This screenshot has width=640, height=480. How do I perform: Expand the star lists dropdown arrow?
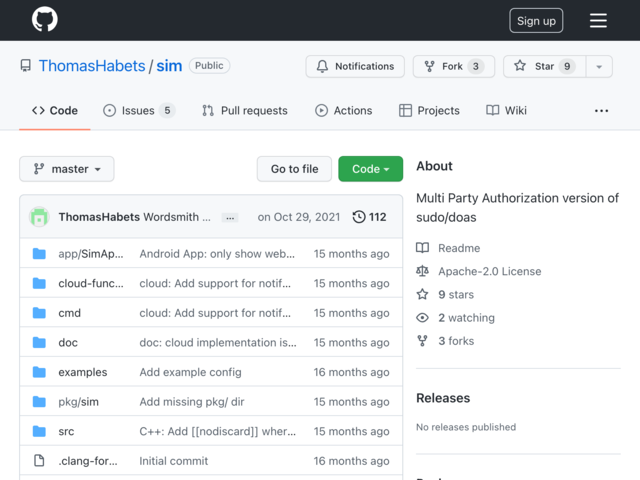tap(599, 67)
